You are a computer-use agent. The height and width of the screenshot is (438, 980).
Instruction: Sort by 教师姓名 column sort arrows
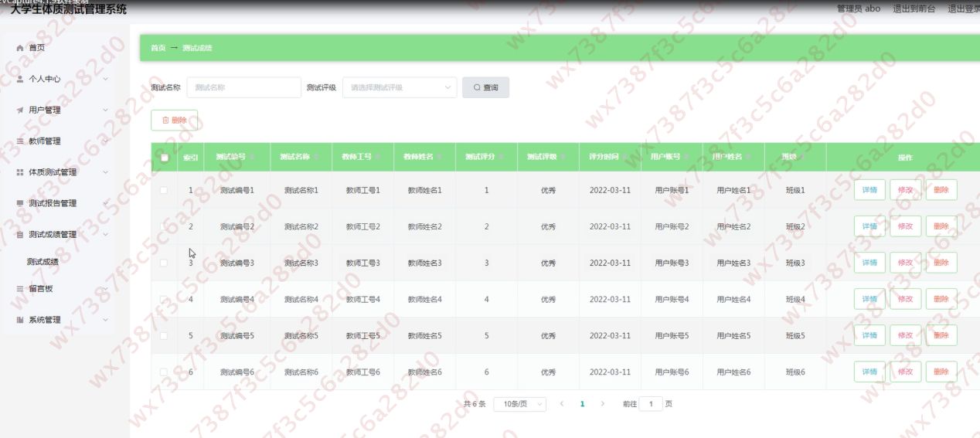[x=441, y=157]
